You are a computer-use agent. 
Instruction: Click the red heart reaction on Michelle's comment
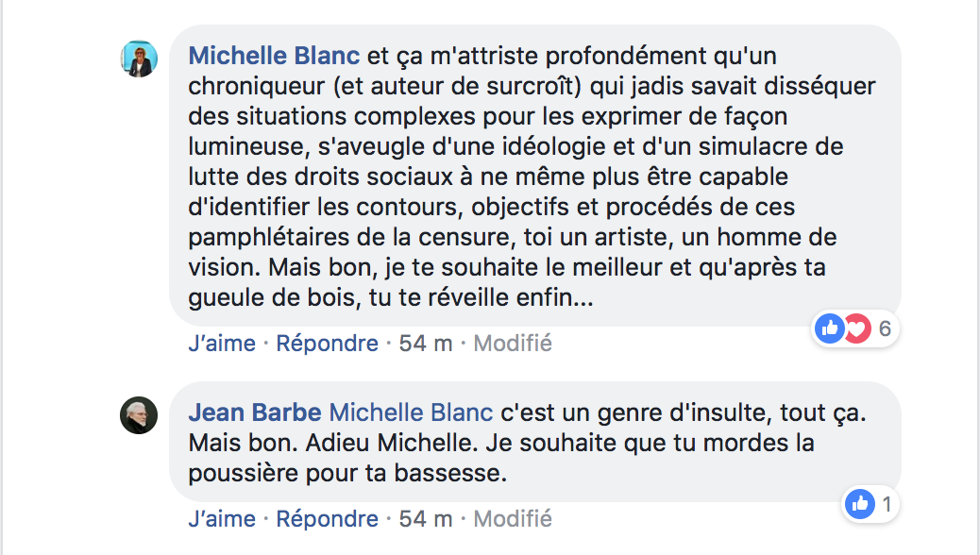click(x=859, y=328)
